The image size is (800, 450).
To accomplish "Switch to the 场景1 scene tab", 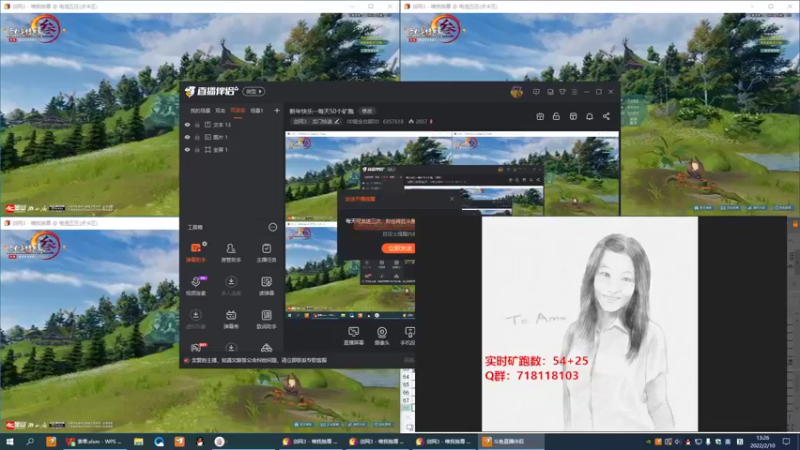I will pyautogui.click(x=257, y=110).
